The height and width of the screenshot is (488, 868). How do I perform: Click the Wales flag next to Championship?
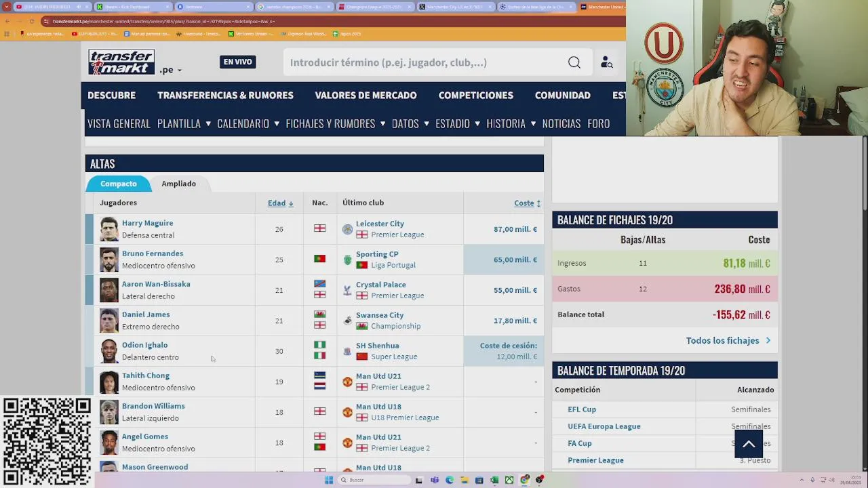click(362, 326)
